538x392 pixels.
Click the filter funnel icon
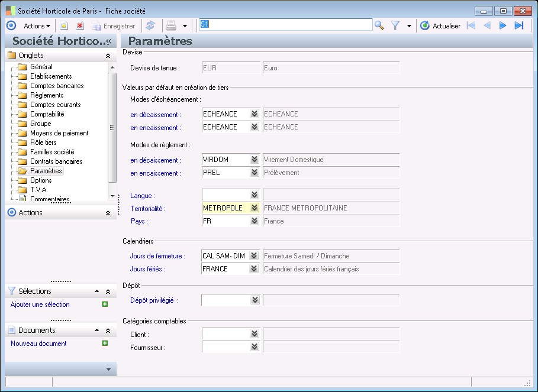point(396,26)
